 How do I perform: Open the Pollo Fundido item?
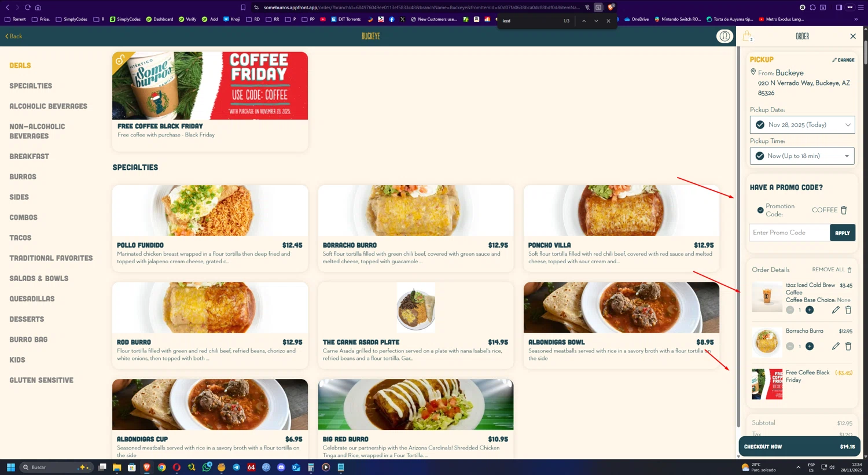[210, 228]
